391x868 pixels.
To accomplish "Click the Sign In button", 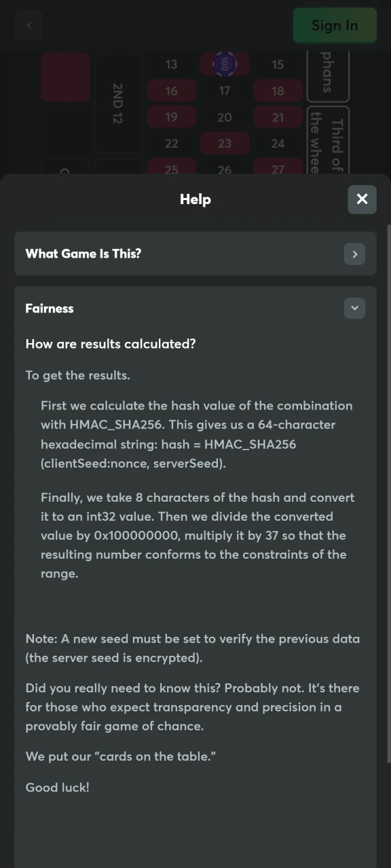I will coord(335,26).
